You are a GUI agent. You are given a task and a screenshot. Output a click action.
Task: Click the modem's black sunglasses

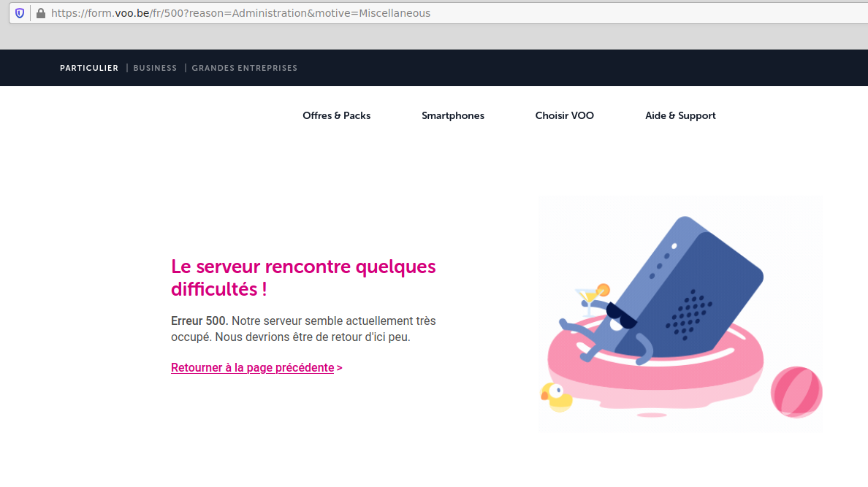(x=621, y=315)
